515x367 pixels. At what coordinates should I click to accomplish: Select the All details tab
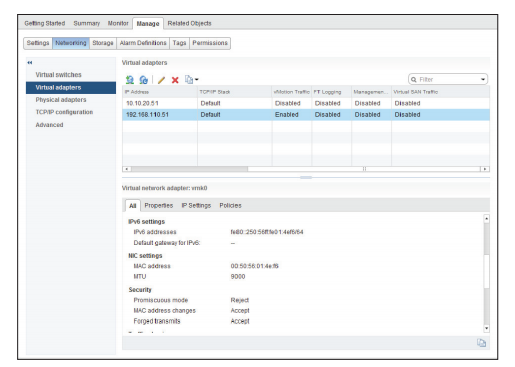133,206
